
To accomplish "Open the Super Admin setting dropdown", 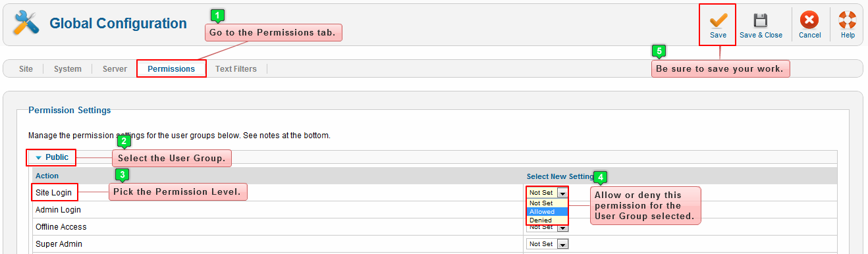I will pos(547,244).
